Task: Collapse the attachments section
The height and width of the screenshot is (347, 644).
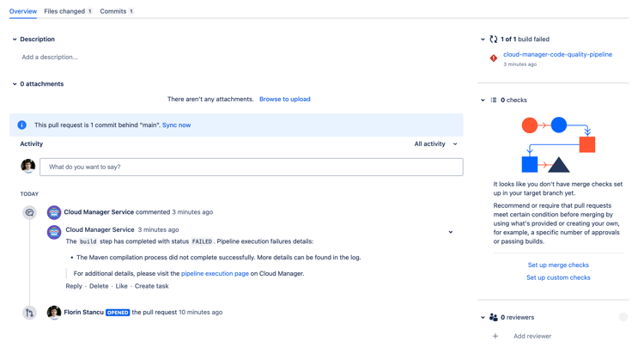Action: click(15, 84)
